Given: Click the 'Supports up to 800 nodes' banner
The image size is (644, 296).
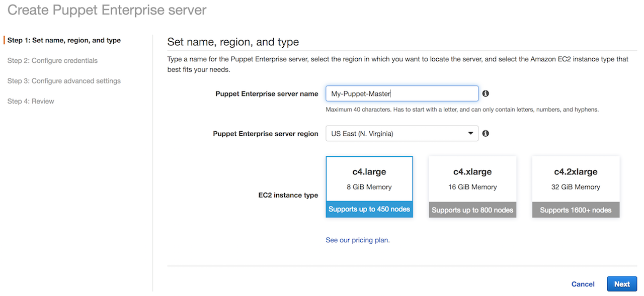Looking at the screenshot, I should pyautogui.click(x=472, y=210).
